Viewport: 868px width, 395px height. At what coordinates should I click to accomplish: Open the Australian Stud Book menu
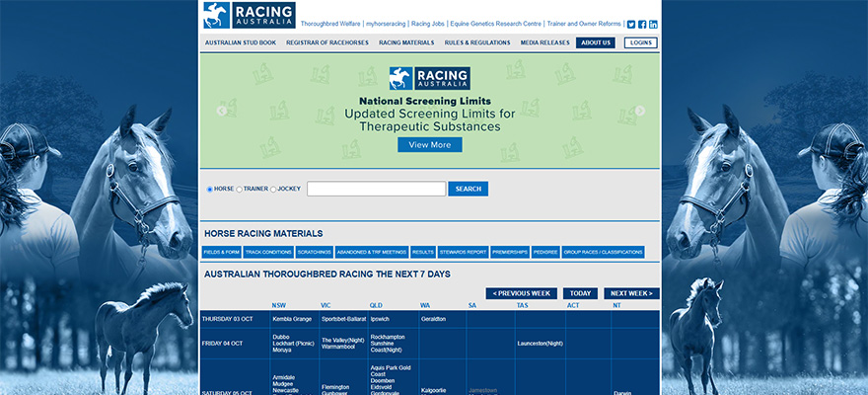240,43
